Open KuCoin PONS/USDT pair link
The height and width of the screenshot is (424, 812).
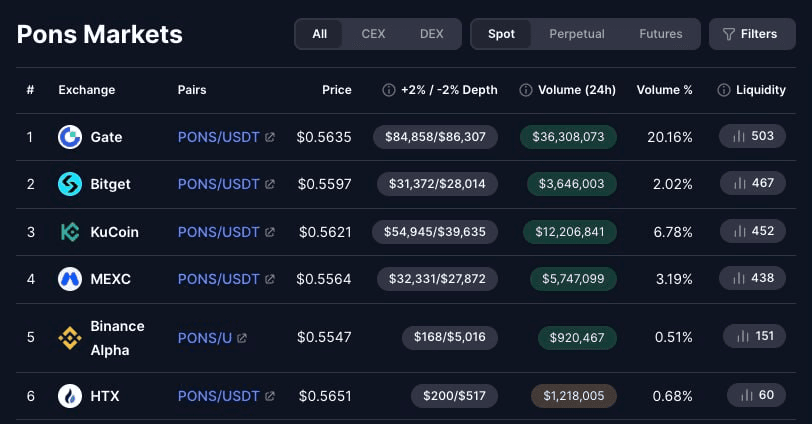pyautogui.click(x=219, y=232)
